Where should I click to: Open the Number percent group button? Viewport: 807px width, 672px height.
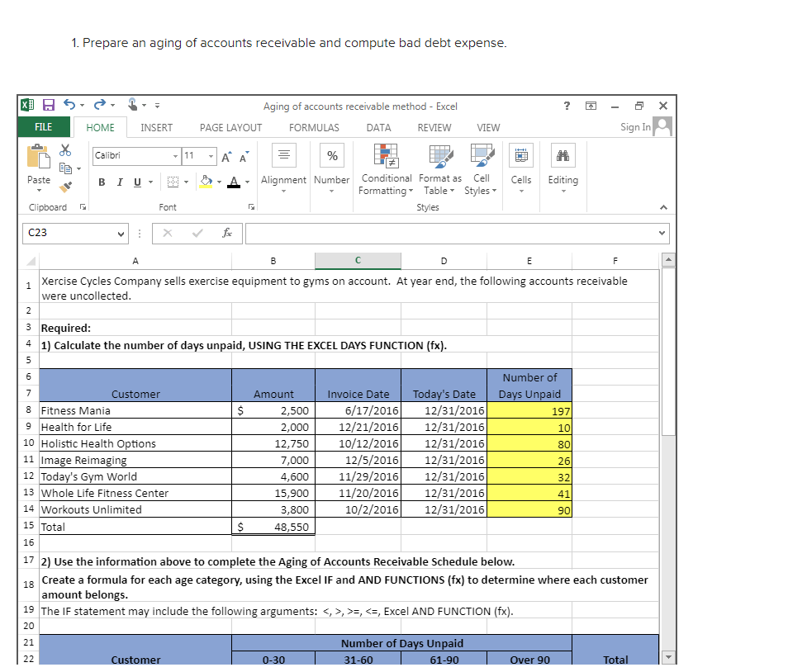click(x=332, y=168)
